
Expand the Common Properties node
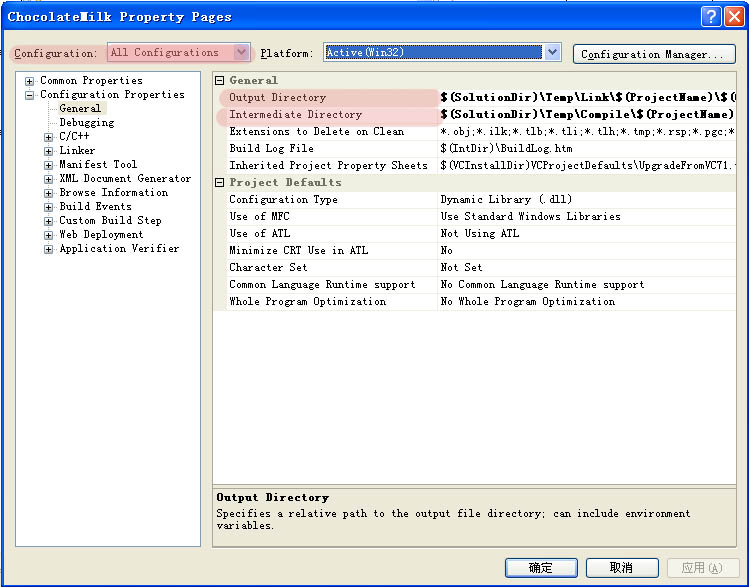(29, 81)
